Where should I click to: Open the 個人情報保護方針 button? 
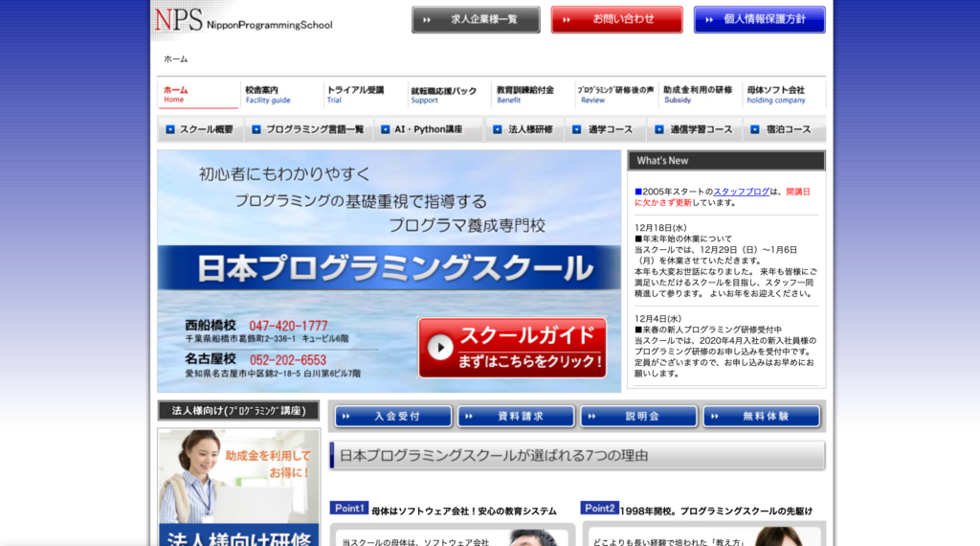(x=759, y=19)
